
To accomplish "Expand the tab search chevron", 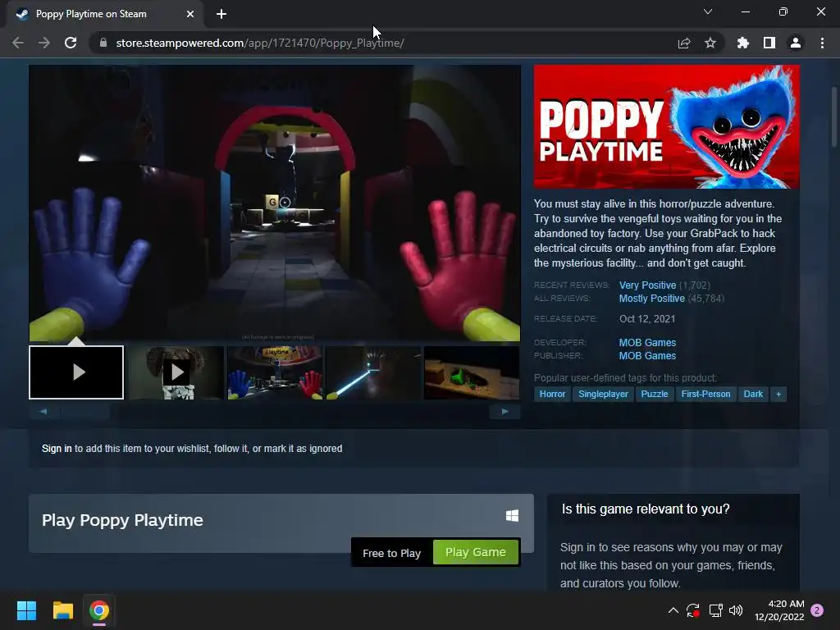I will [708, 11].
